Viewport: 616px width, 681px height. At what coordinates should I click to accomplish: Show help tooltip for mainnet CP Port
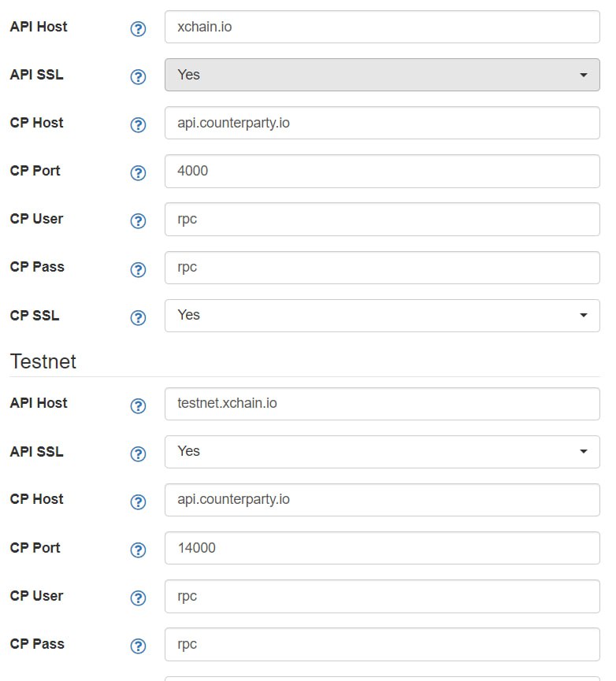click(x=138, y=173)
